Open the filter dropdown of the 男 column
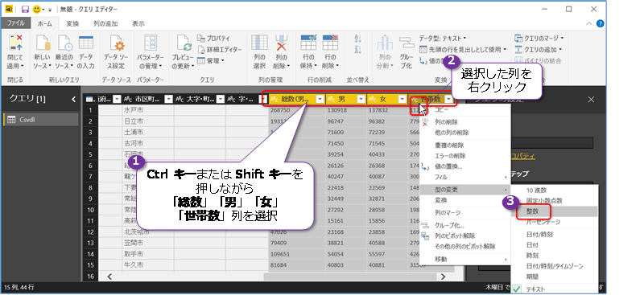Screen dimensions: 644x295 (361, 99)
